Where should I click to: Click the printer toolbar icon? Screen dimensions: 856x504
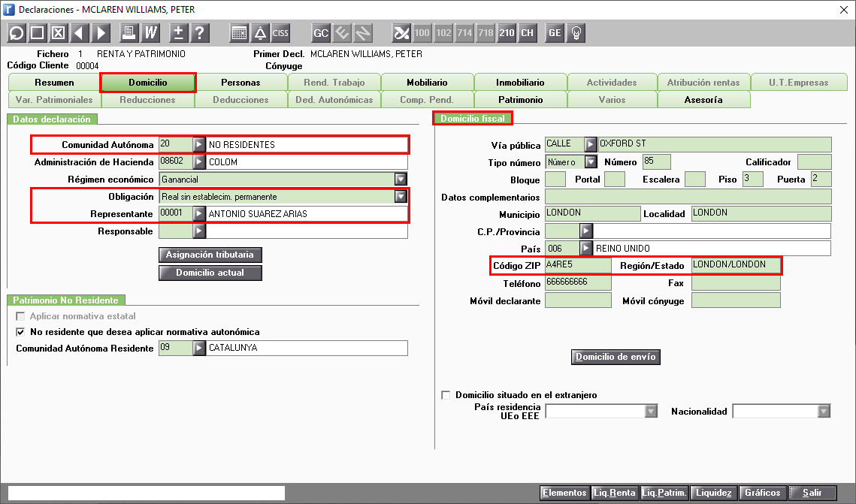pyautogui.click(x=129, y=33)
